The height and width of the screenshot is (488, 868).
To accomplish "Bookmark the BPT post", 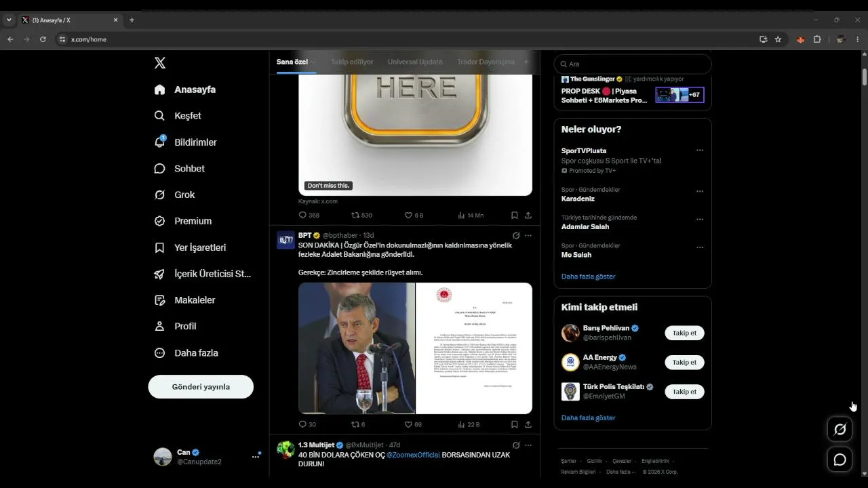I will click(514, 424).
